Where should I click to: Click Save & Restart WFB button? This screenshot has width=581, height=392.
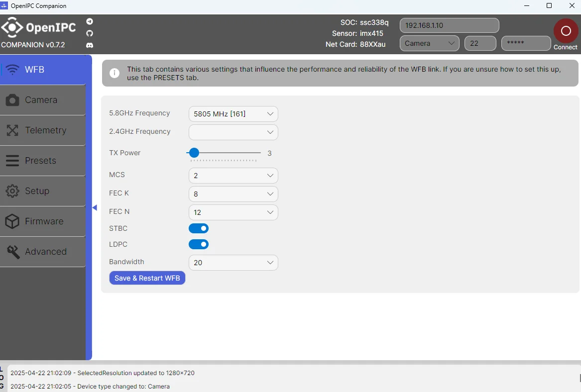coord(147,278)
